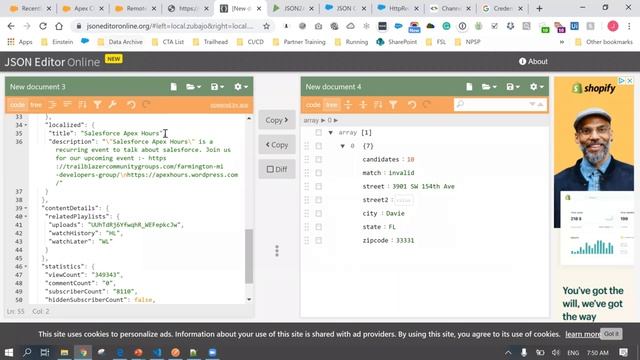Viewport: 640px width, 360px height.
Task: Click the code editor vertical scrollbar thumb
Action: pyautogui.click(x=249, y=256)
